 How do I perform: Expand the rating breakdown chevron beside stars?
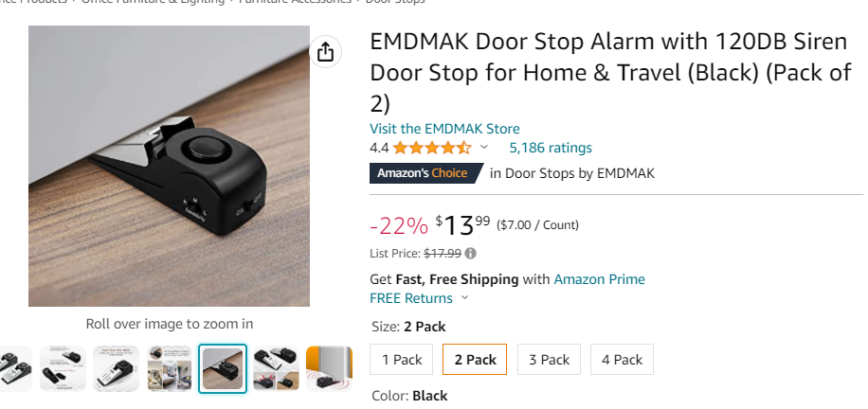coord(484,148)
